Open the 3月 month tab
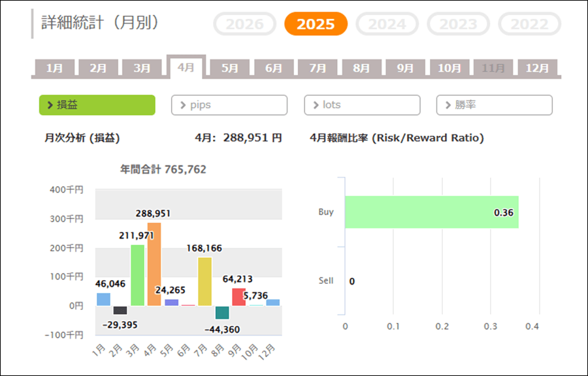This screenshot has width=588, height=376. tap(142, 68)
